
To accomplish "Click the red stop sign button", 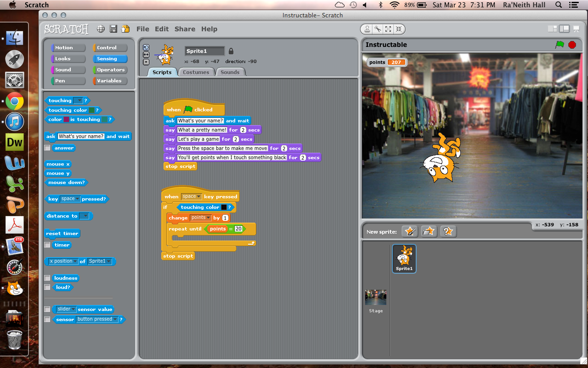I will coord(572,45).
